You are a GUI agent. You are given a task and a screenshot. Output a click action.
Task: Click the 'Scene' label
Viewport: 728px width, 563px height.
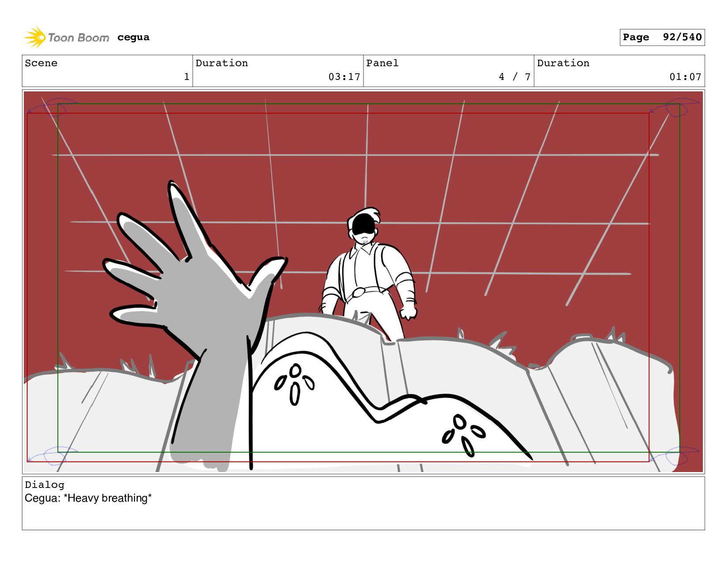pos(41,63)
